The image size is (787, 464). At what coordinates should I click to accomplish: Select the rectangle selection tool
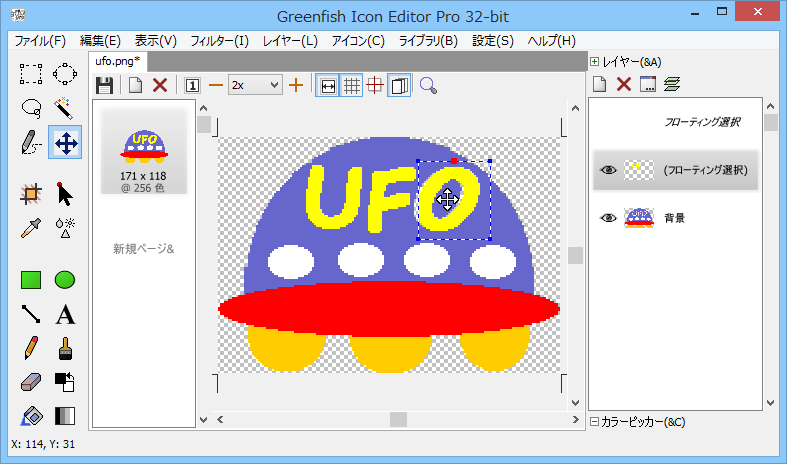coord(31,73)
